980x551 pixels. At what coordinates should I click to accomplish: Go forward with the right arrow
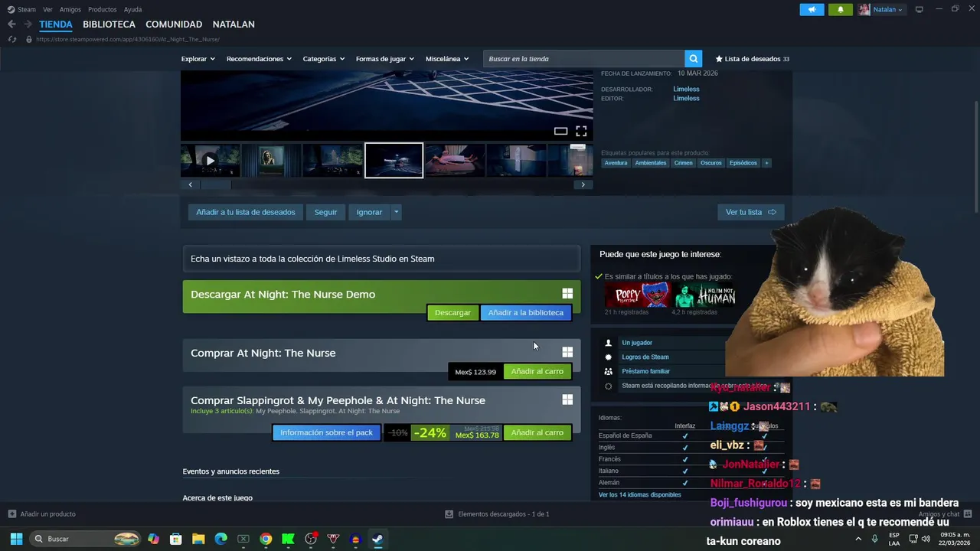28,24
